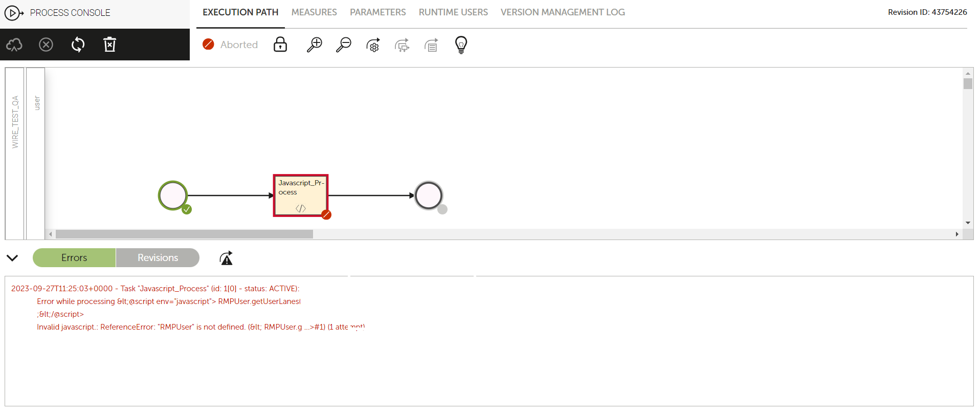Click the green checkmark badge on start event
This screenshot has width=980, height=412.
click(187, 209)
